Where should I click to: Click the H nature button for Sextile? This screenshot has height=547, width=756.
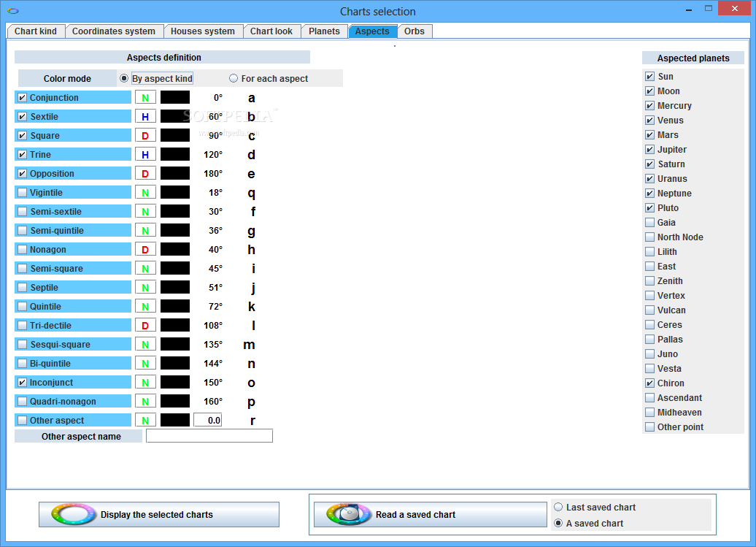click(145, 116)
